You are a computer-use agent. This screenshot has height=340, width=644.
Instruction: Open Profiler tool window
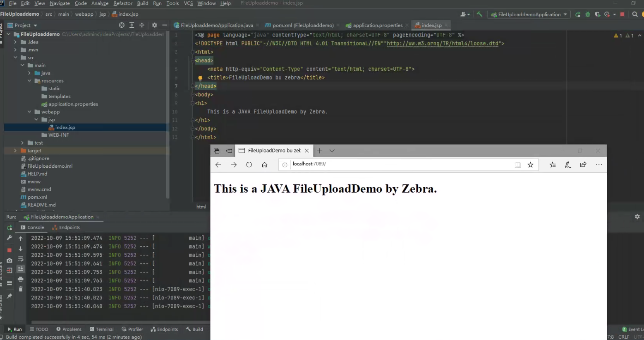click(132, 329)
